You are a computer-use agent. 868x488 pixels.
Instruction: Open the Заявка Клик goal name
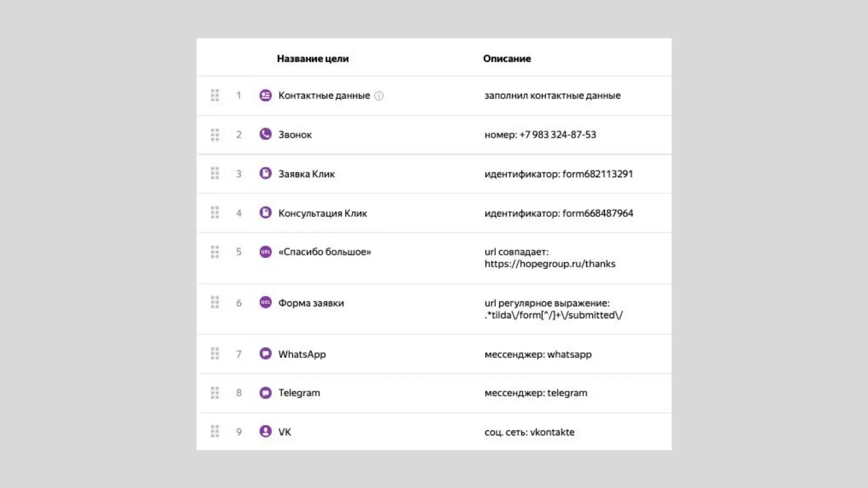point(307,174)
